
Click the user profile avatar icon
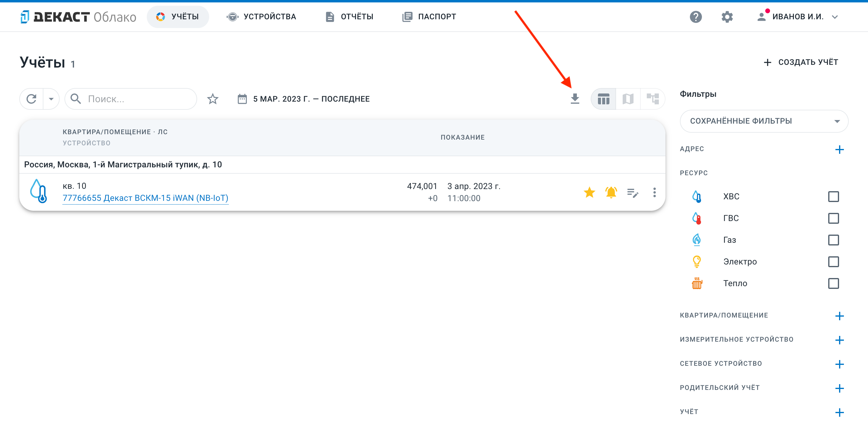[761, 17]
